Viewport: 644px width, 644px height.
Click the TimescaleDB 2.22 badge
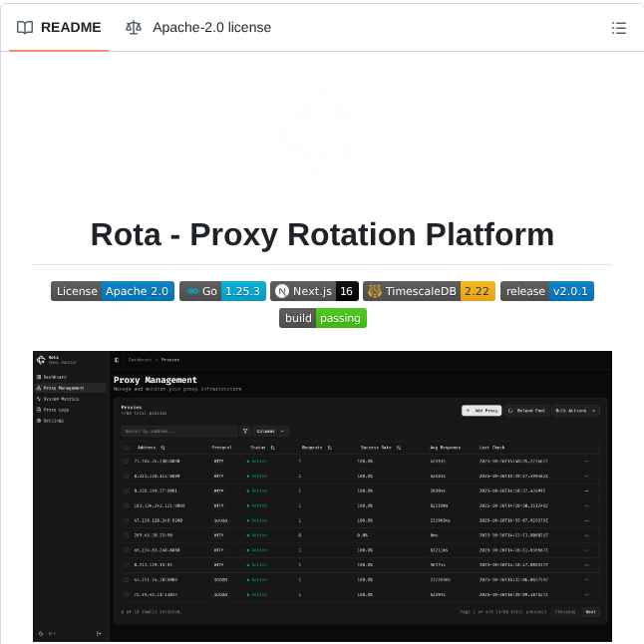pos(429,291)
